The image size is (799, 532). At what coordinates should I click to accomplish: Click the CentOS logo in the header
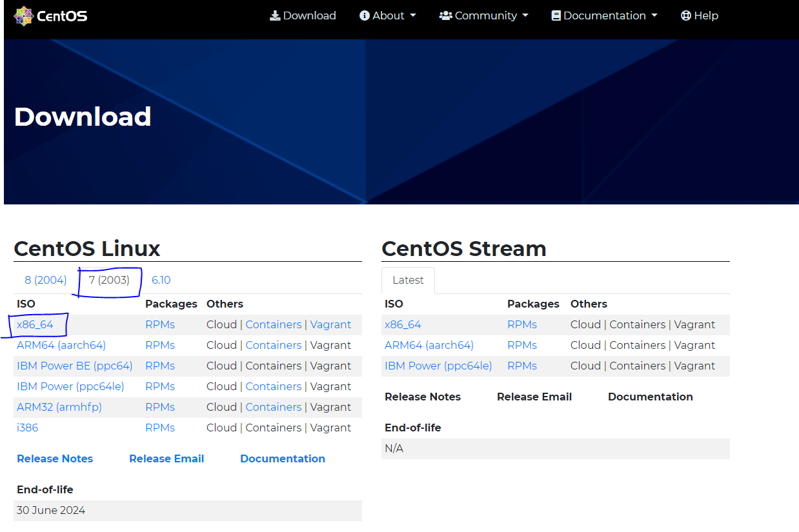point(50,16)
